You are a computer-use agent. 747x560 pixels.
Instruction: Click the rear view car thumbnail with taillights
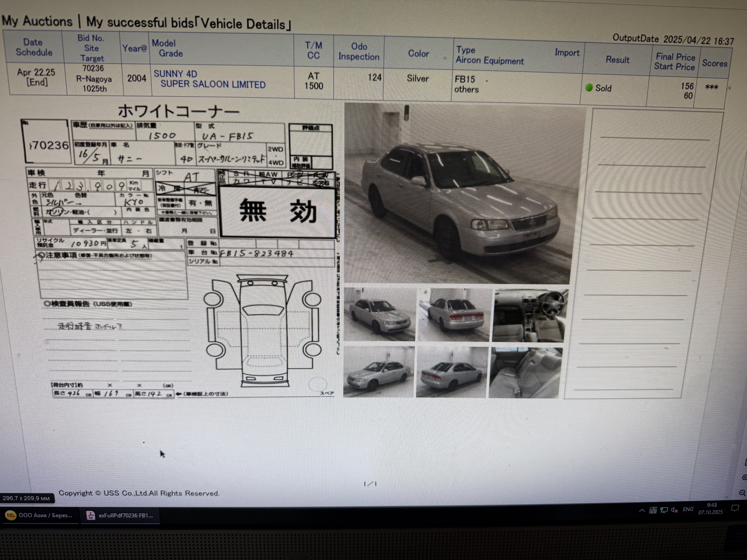[454, 315]
